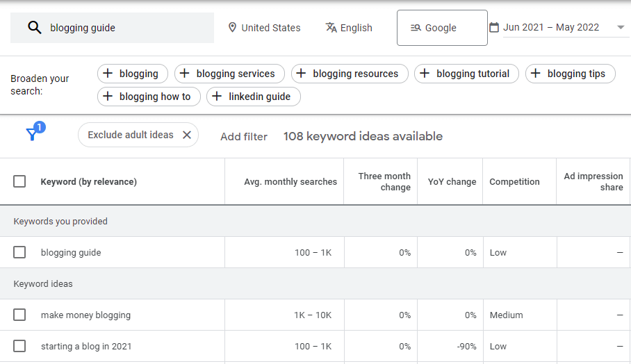Click plus icon on blogging tips chip
The width and height of the screenshot is (631, 364).
click(536, 73)
